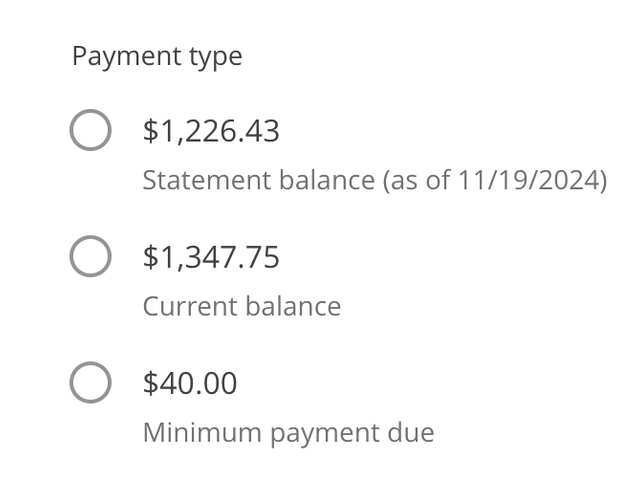Select the $40.00 radio button
This screenshot has height=480, width=640.
(x=90, y=384)
